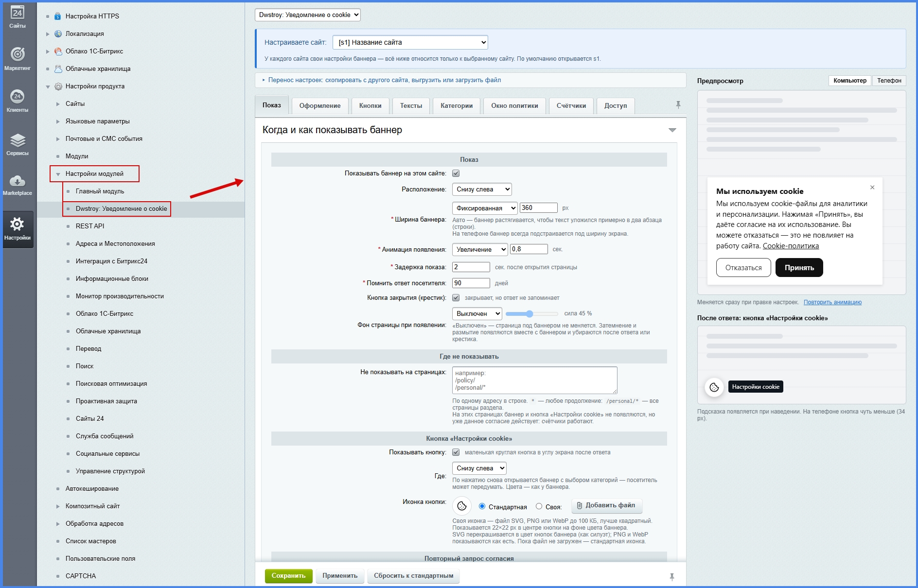Switch to the Категории tab
The image size is (918, 588).
pyautogui.click(x=457, y=105)
